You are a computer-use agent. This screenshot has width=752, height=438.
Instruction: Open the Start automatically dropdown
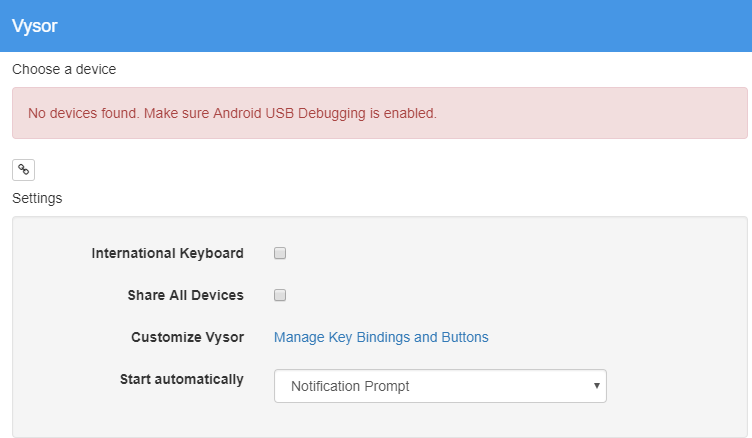(x=440, y=386)
